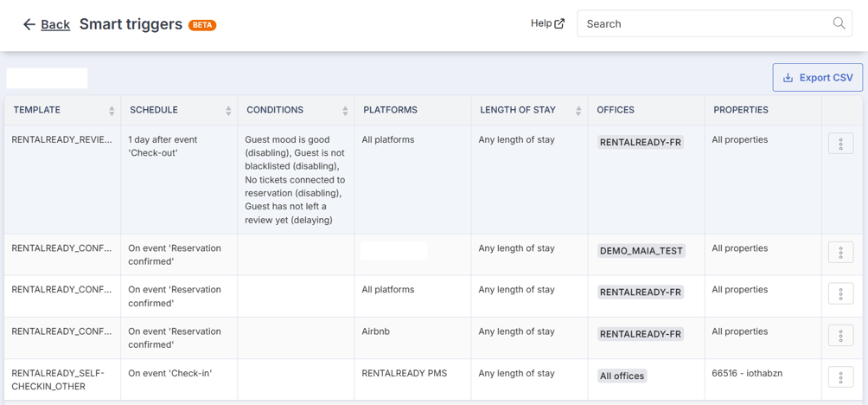Click the All offices tag

[622, 376]
